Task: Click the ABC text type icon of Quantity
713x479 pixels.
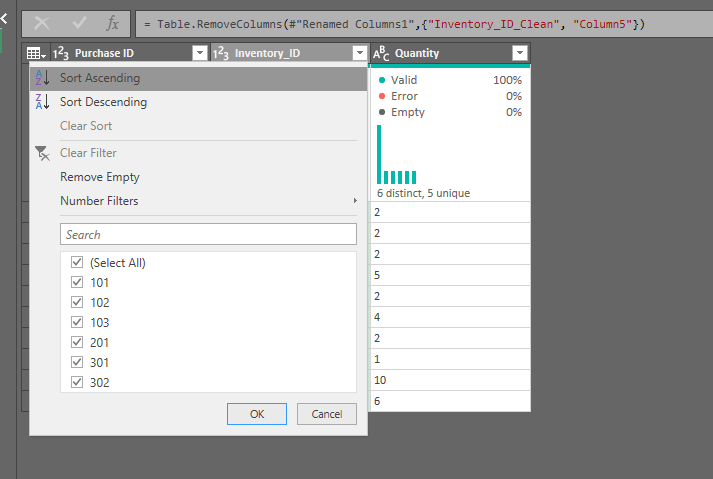Action: [x=381, y=53]
